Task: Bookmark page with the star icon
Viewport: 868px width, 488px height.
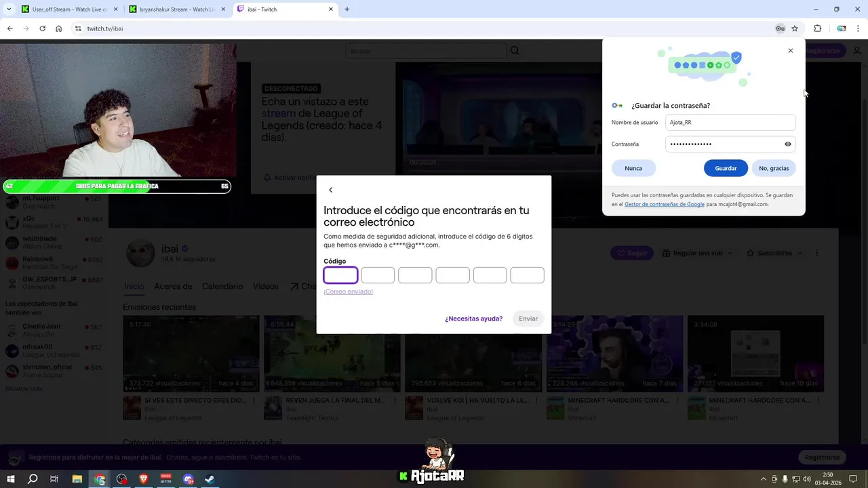Action: coord(795,28)
